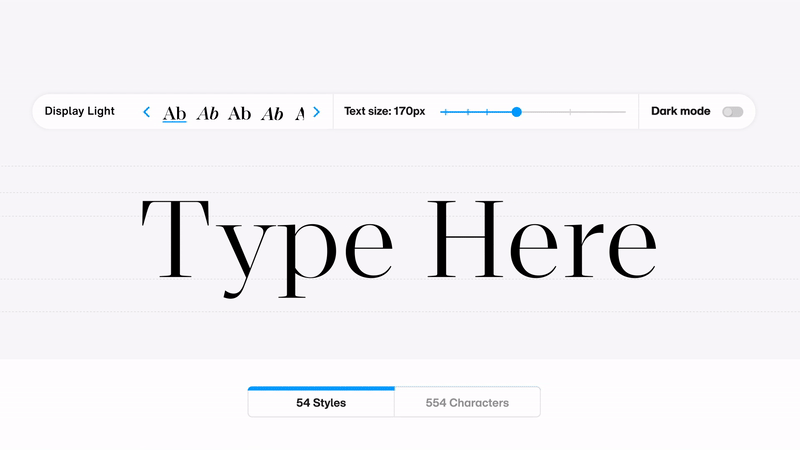Open the Display Light style name selector
Viewport: 800px width, 450px height.
coord(80,112)
